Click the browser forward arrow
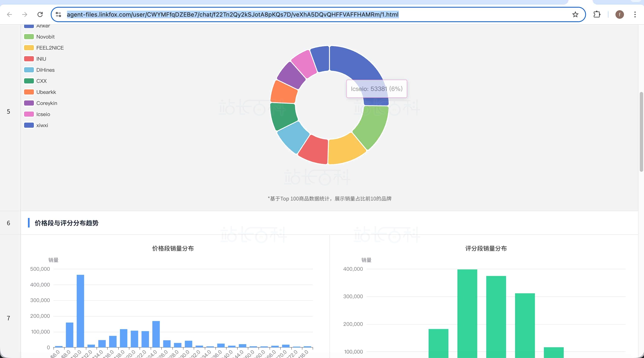 (25, 14)
